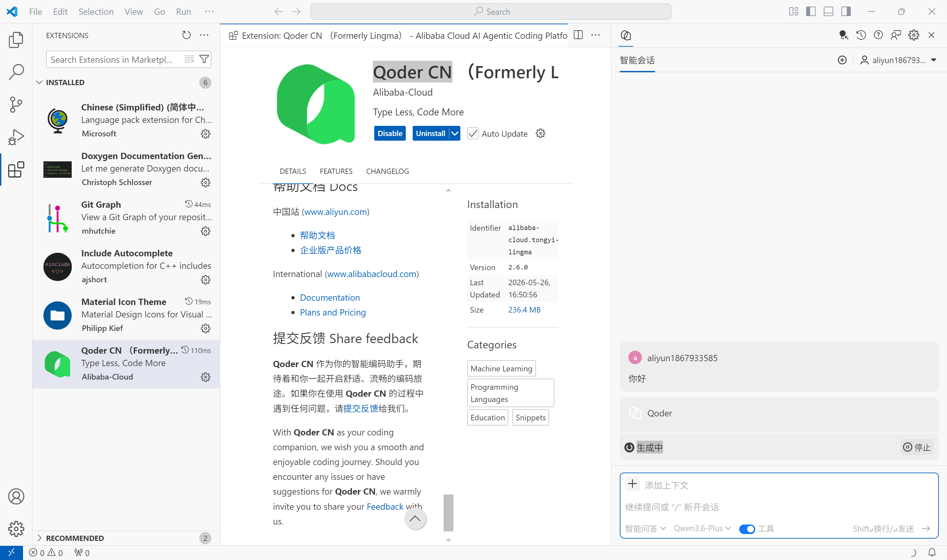This screenshot has height=560, width=947.
Task: Stop generation with 停止 button
Action: 917,448
